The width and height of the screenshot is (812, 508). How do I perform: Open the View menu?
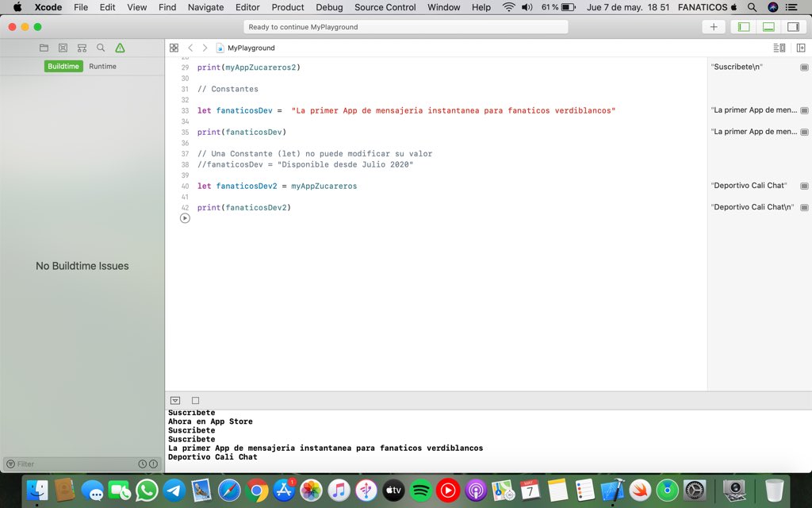136,7
